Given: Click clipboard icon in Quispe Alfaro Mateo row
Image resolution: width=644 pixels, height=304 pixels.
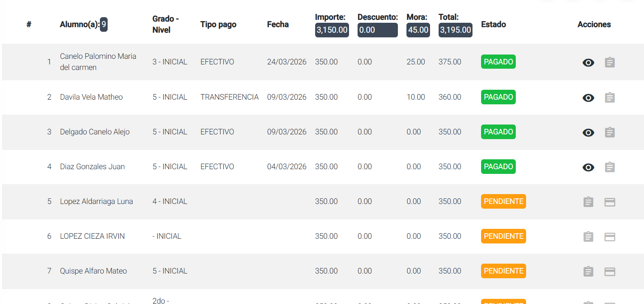Looking at the screenshot, I should click(x=588, y=272).
